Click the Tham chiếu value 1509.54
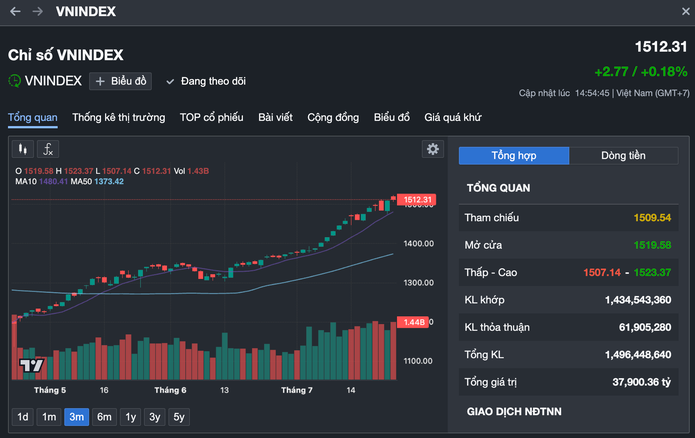This screenshot has height=438, width=695. click(x=652, y=218)
